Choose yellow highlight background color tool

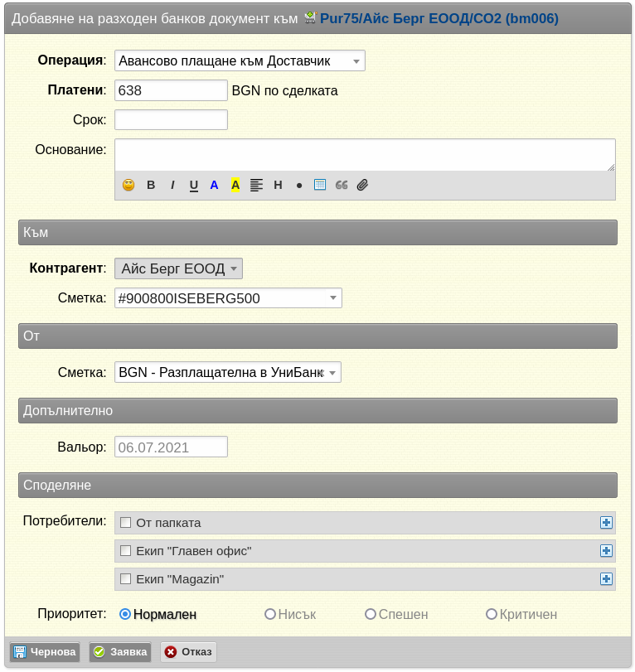235,185
